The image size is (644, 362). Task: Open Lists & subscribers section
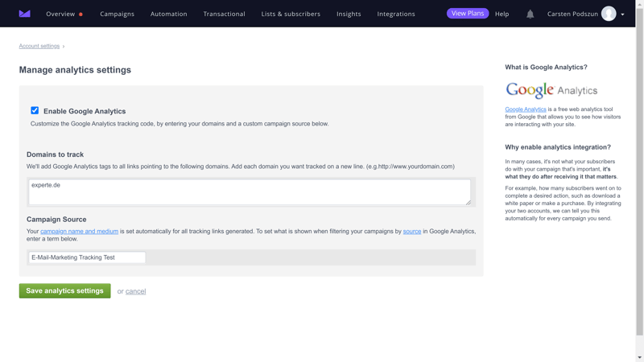291,14
